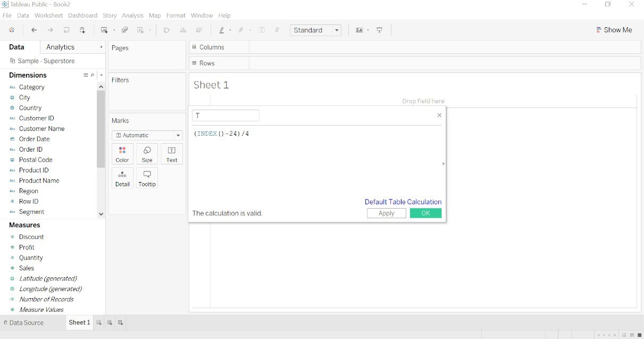Click the formula text (INDEX()-24)/4
Viewport: 644px width, 339px height.
pos(221,134)
